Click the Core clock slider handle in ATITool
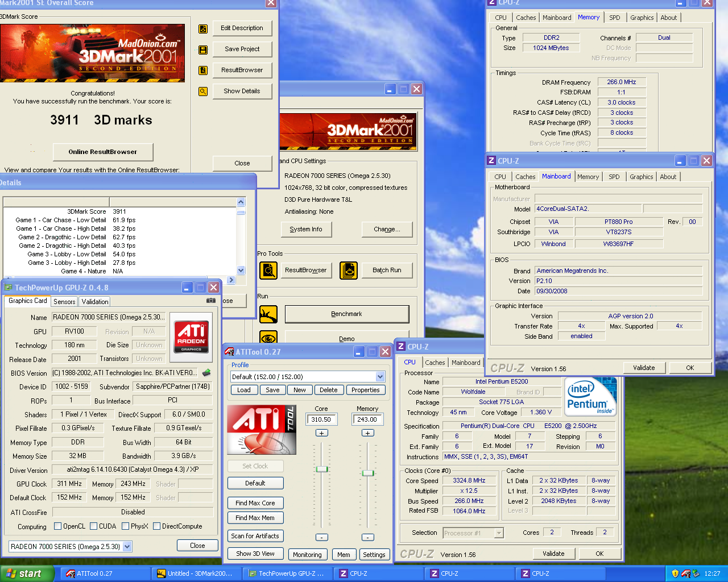The image size is (728, 582). coord(322,469)
